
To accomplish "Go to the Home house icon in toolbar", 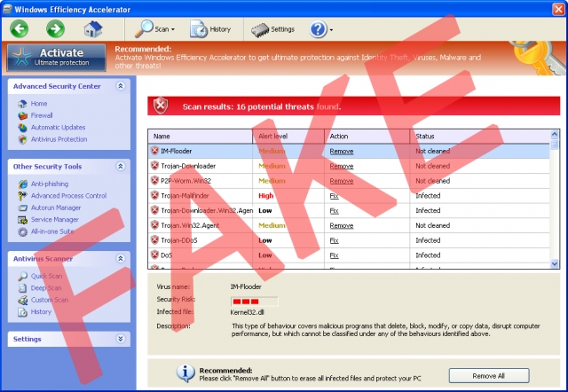I will 93,29.
